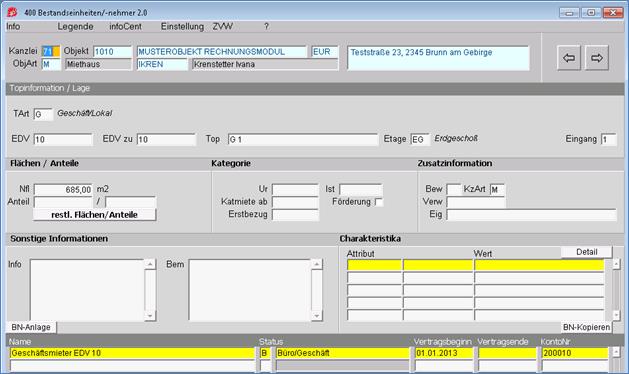Click the Objekt number field 1010
This screenshot has height=374, width=629.
pos(113,52)
